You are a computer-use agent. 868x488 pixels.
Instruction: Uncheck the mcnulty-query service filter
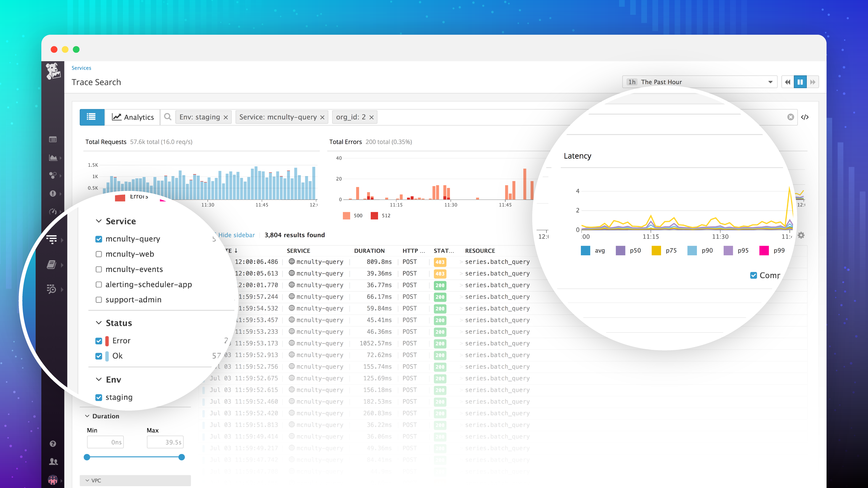coord(99,239)
